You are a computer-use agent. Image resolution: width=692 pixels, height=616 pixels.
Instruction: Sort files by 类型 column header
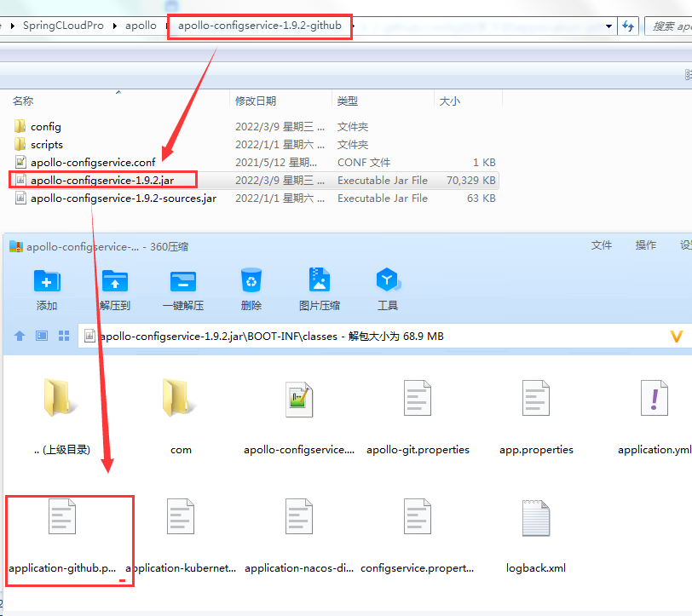[348, 101]
